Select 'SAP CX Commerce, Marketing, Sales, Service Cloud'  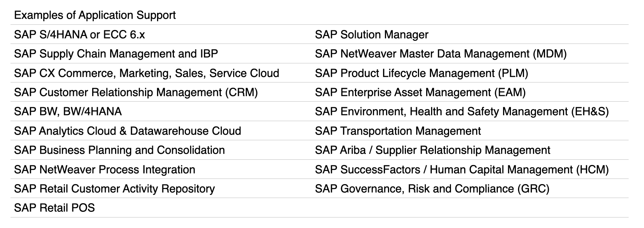tap(147, 73)
